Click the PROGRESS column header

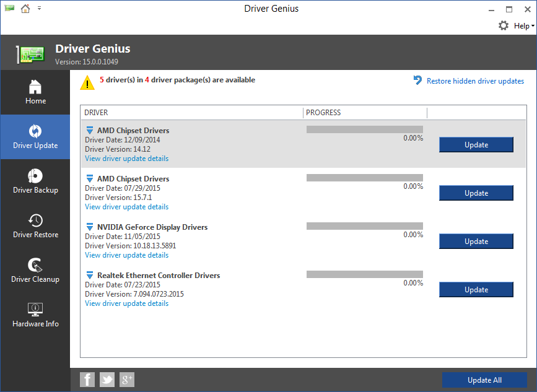pyautogui.click(x=365, y=113)
